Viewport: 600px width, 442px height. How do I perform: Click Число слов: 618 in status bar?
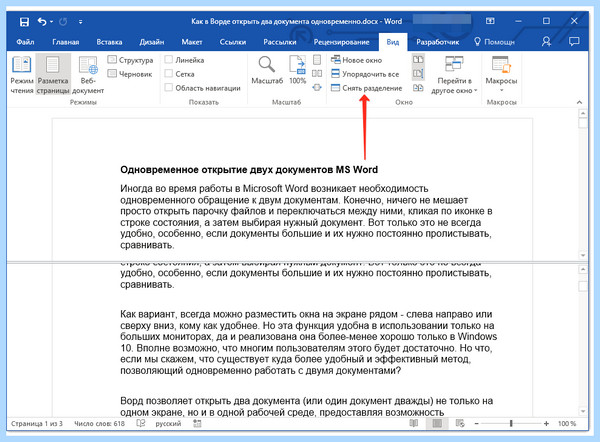(99, 424)
